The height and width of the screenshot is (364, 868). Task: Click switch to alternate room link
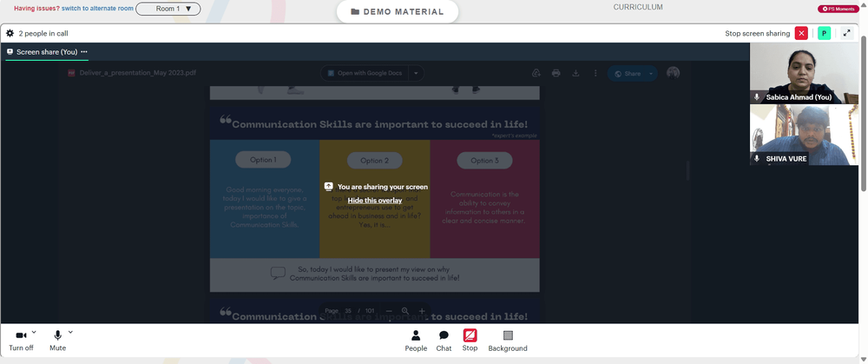[97, 9]
